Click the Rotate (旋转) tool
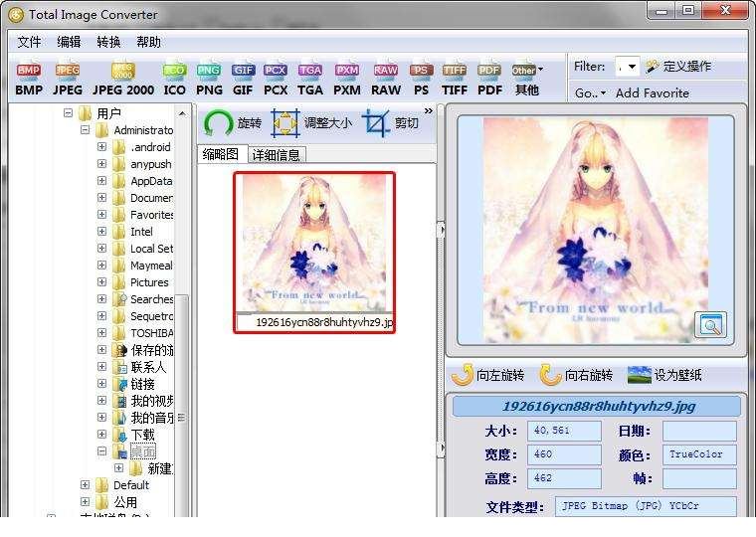The height and width of the screenshot is (537, 756). click(x=233, y=123)
